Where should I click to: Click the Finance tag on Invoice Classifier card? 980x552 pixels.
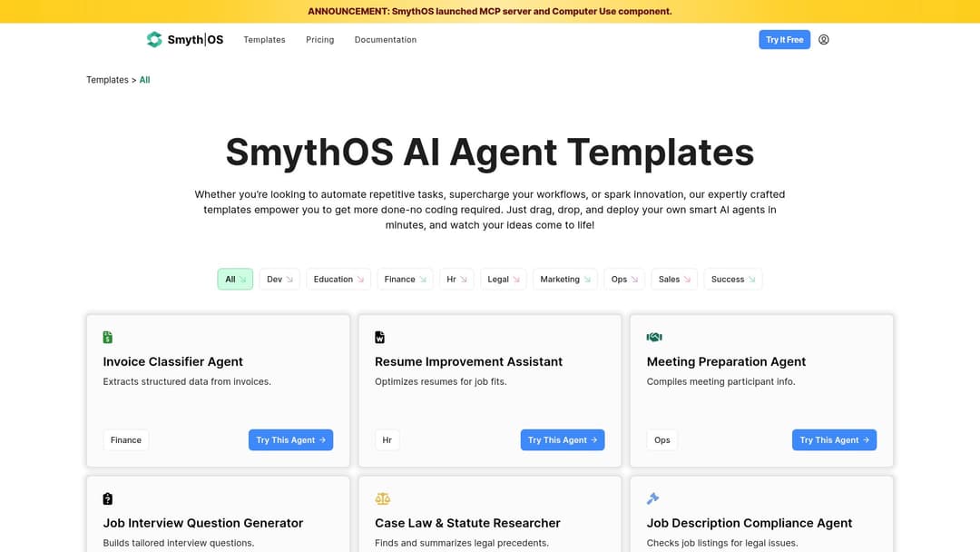(x=125, y=440)
